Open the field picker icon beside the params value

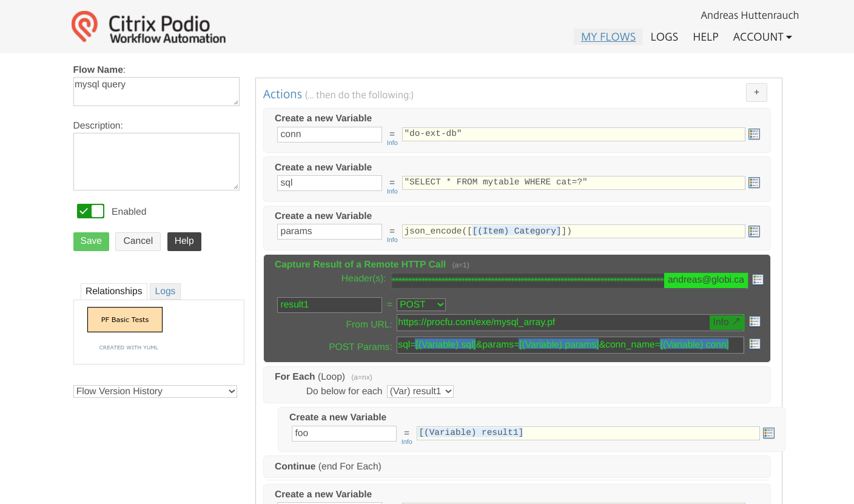(x=754, y=230)
